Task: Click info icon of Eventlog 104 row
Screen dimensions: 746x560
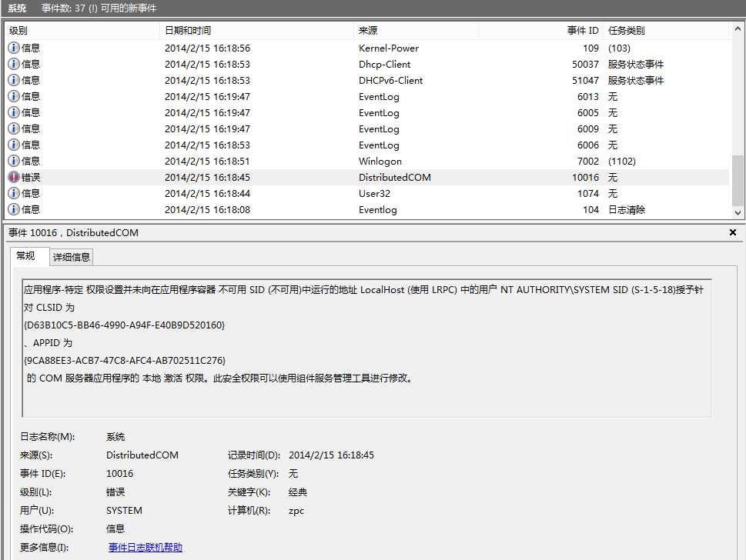Action: tap(14, 209)
